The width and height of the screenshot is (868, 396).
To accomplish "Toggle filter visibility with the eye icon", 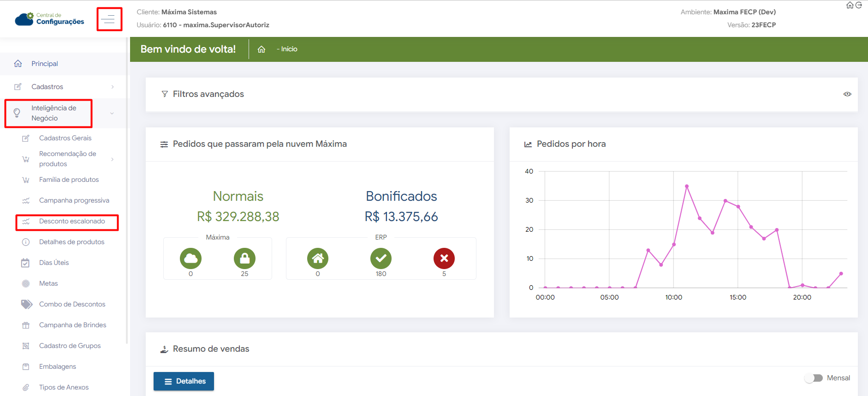I will pos(847,94).
